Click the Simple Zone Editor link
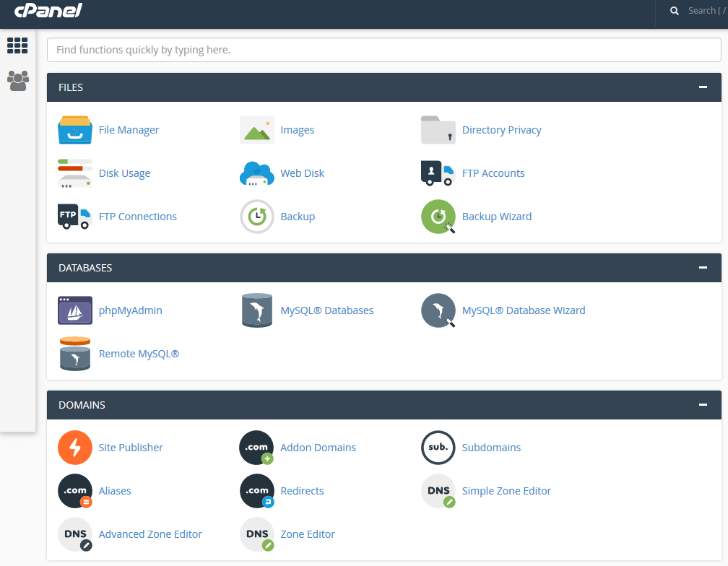 (506, 491)
